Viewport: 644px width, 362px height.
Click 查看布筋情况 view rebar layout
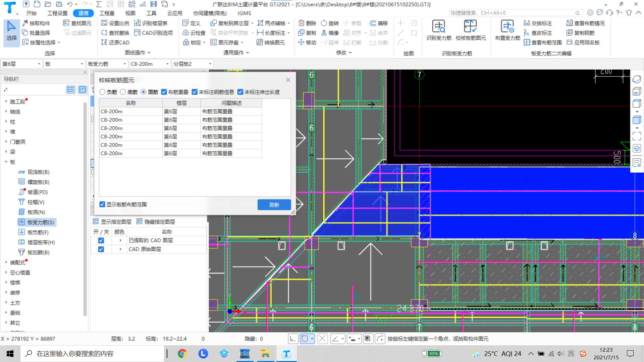coord(586,23)
